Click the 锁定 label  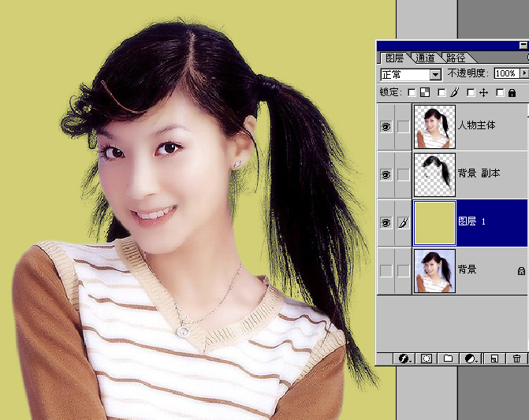(391, 92)
